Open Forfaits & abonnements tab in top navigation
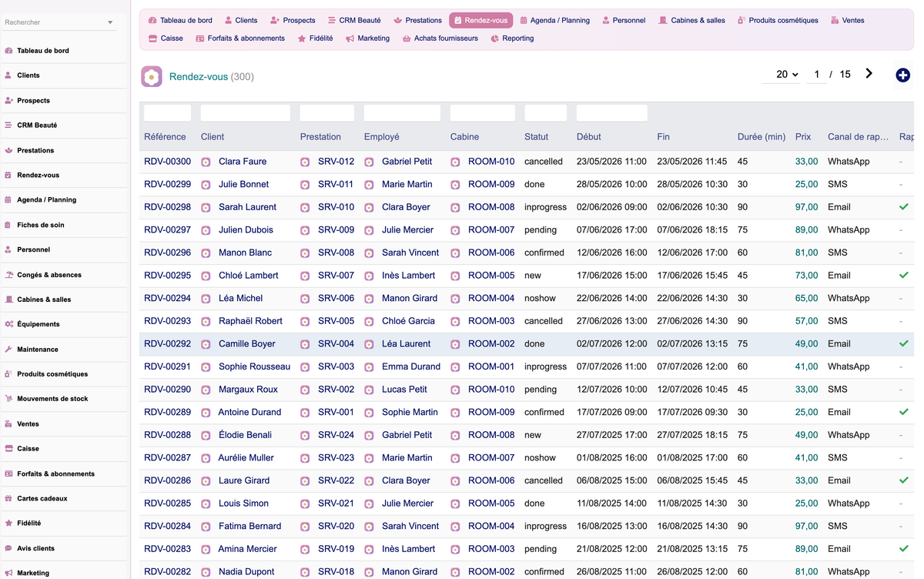This screenshot has height=579, width=924. (x=240, y=38)
